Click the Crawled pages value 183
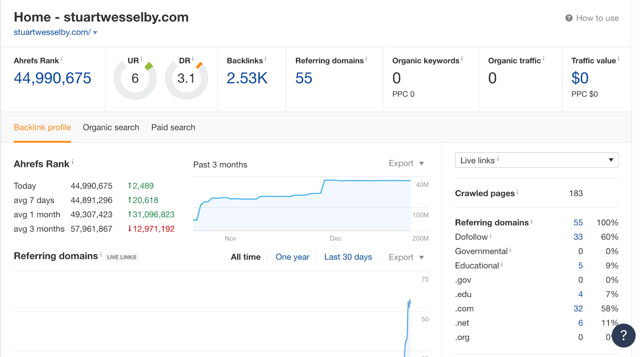Screen dimensions: 644x357 point(576,193)
